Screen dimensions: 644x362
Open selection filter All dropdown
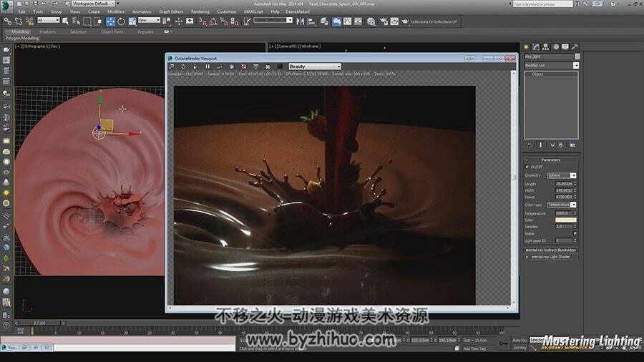click(49, 20)
